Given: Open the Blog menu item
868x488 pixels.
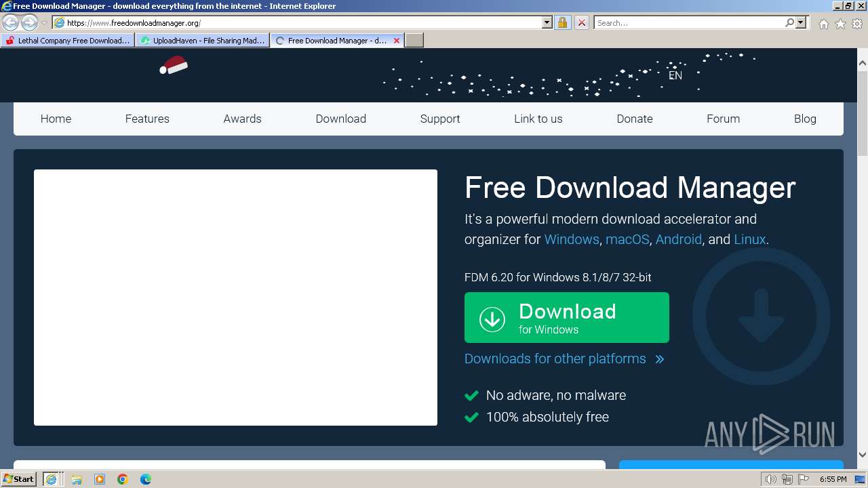Looking at the screenshot, I should pos(805,119).
